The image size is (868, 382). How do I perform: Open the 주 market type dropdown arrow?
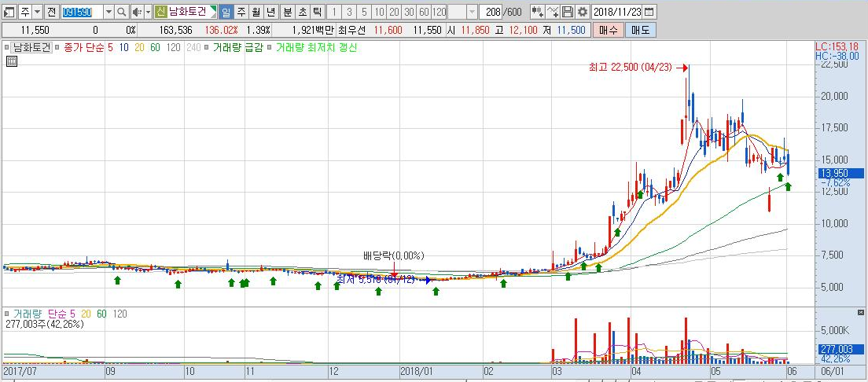click(37, 12)
